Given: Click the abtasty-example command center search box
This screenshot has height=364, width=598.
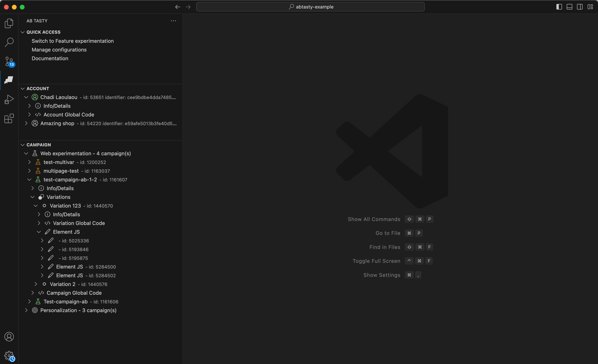Looking at the screenshot, I should 310,7.
